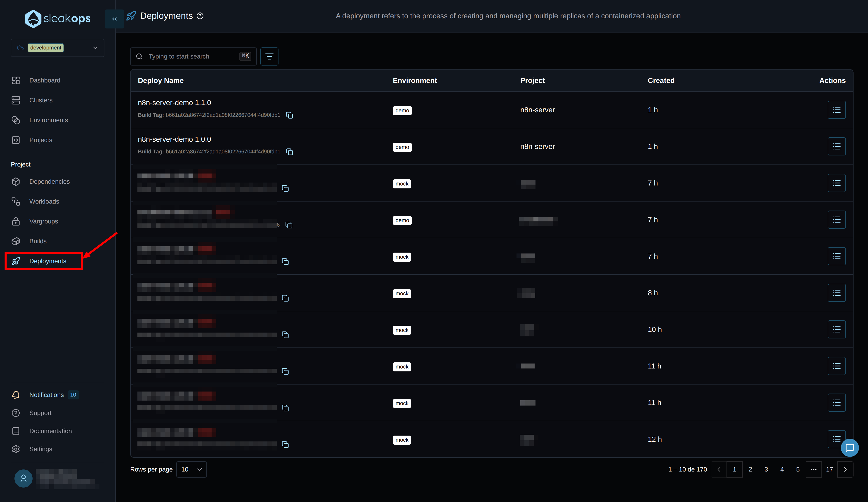Select Workloads in the project menu

(44, 202)
